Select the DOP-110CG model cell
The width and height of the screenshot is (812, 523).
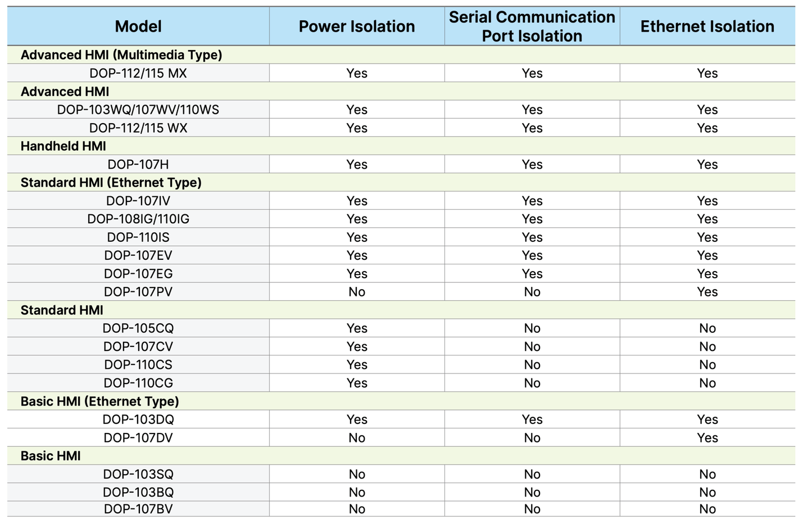138,383
